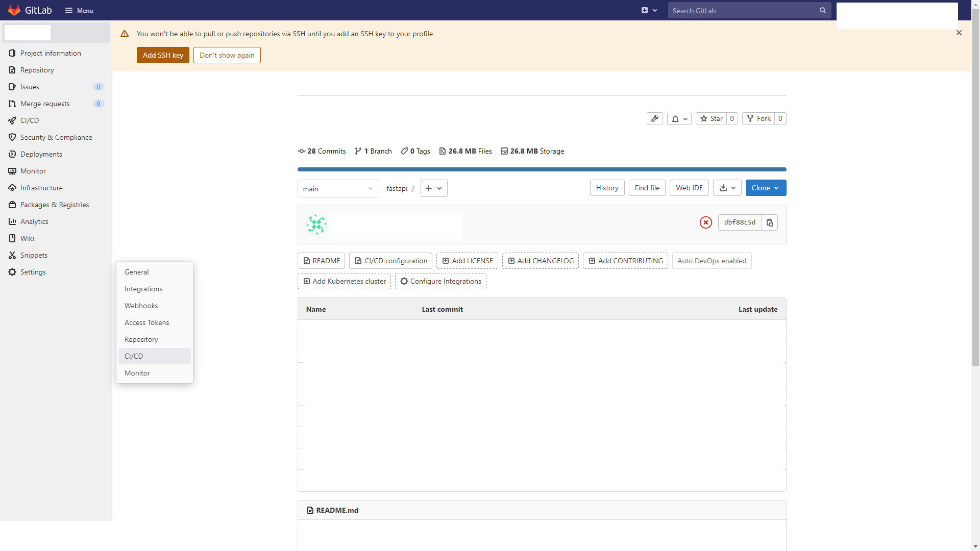Open Wiki from sidebar
This screenshot has width=980, height=551.
[x=27, y=238]
